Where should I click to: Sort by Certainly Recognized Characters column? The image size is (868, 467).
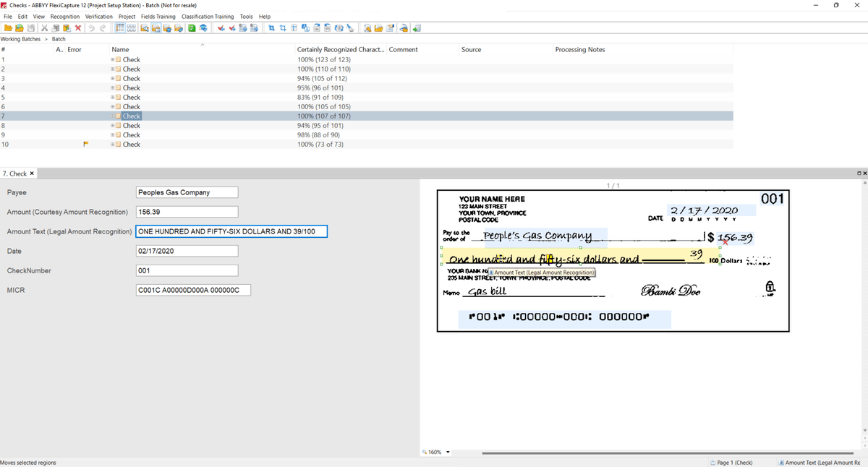click(340, 50)
